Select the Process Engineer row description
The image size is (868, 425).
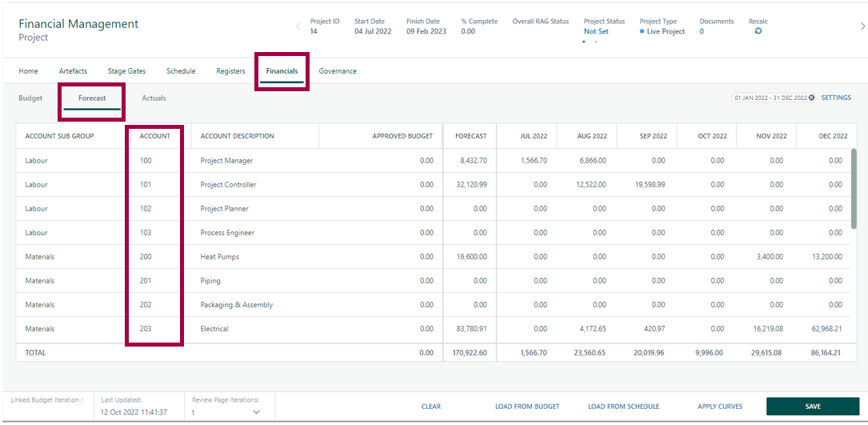click(x=227, y=233)
